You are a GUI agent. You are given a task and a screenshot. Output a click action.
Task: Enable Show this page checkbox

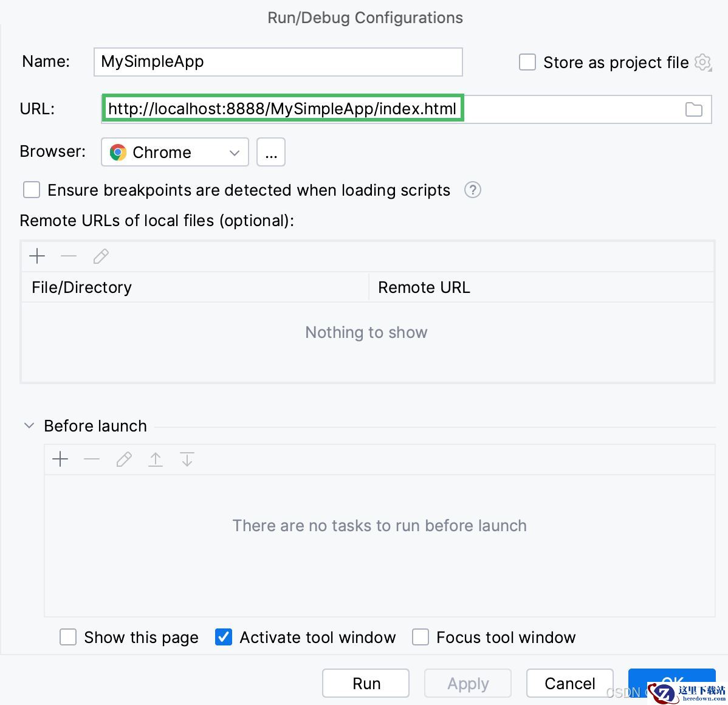click(68, 637)
